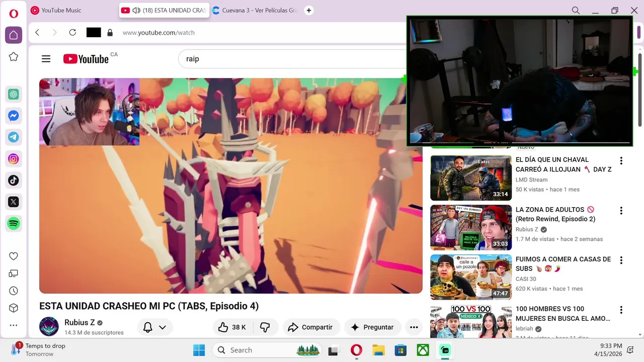Open ChatGPT from the Opera sidebar

14,94
